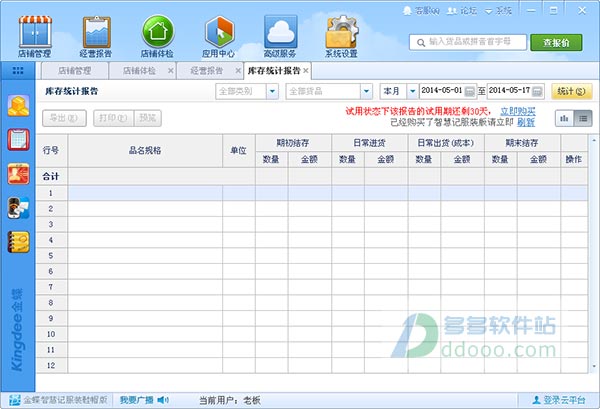Click the 单位 column header

[239, 151]
